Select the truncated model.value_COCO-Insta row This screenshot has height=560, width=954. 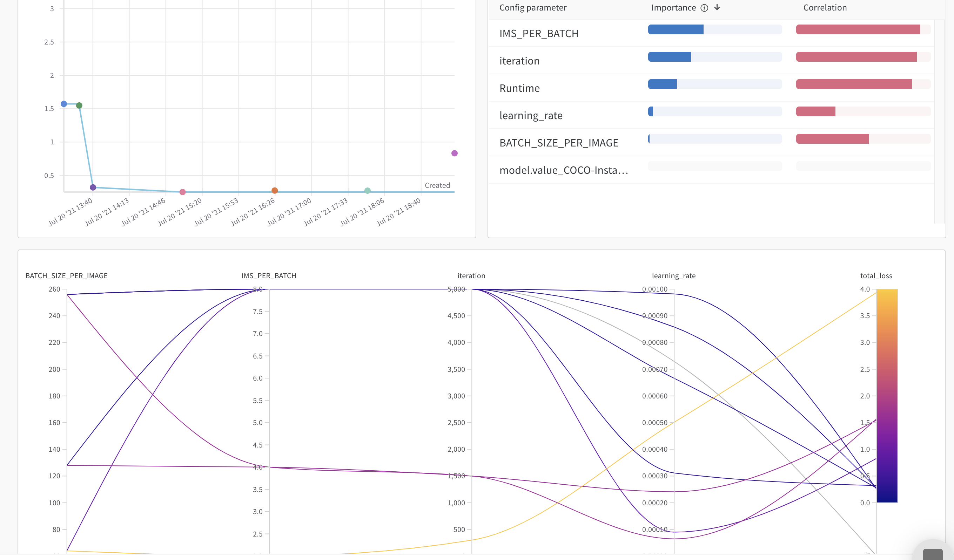(x=564, y=170)
